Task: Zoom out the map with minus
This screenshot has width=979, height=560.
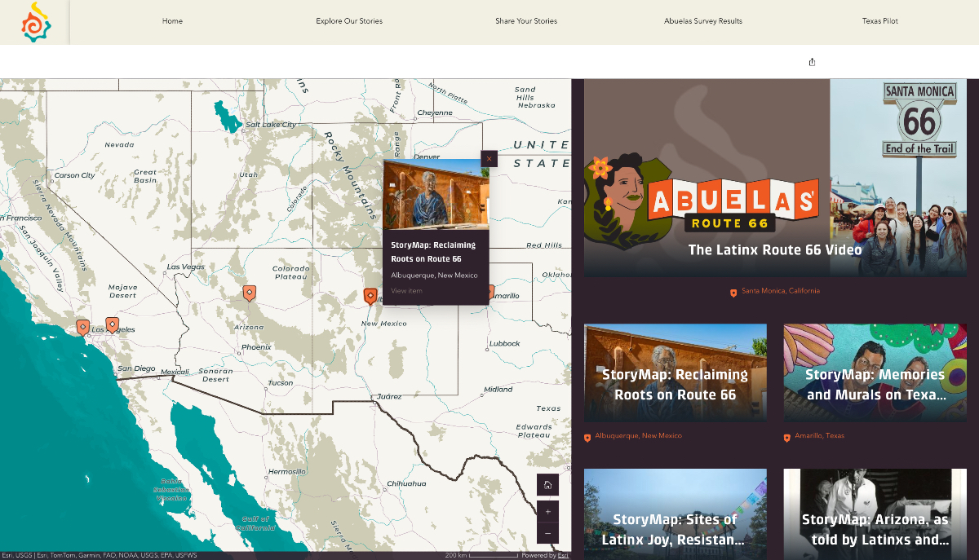Action: click(547, 533)
